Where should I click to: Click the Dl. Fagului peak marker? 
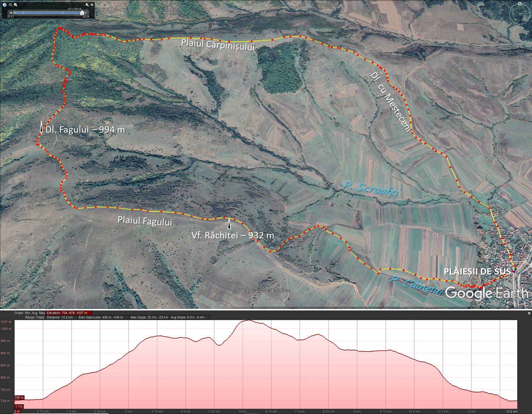41,127
